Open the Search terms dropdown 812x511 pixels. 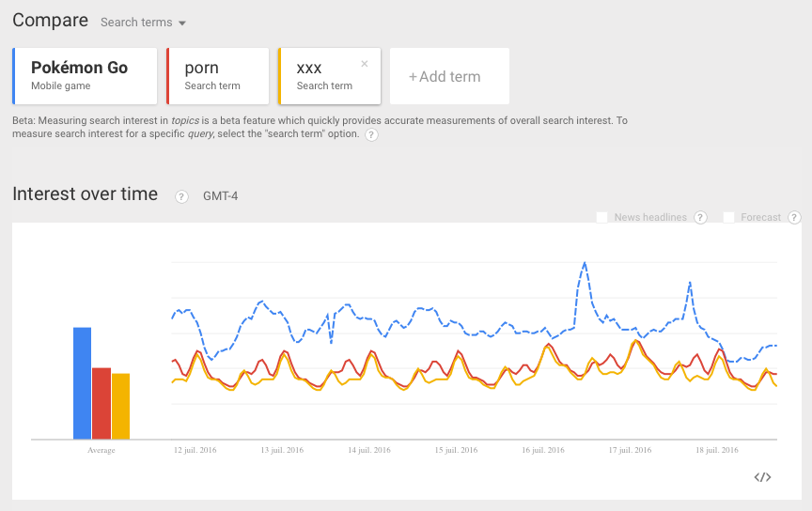143,23
